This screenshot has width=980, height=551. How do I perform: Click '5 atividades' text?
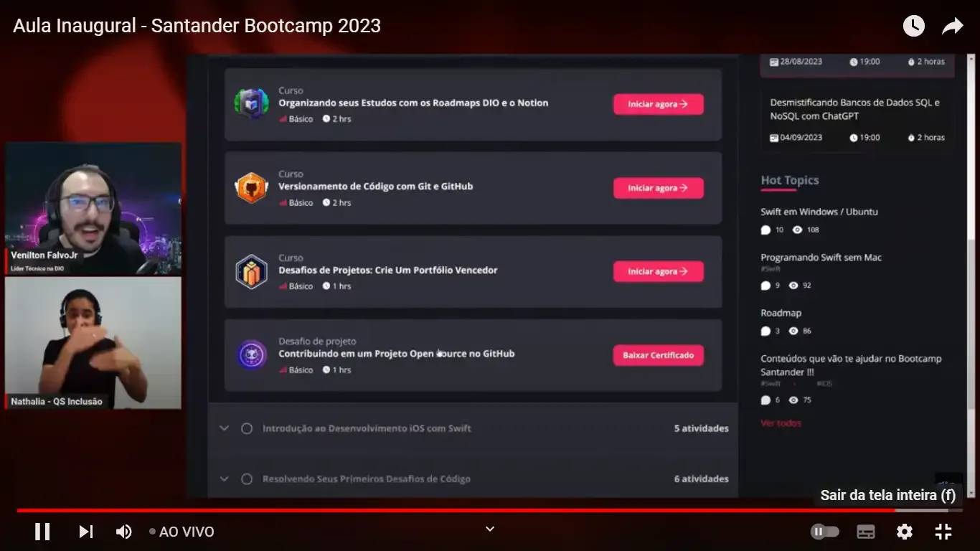[x=701, y=428]
